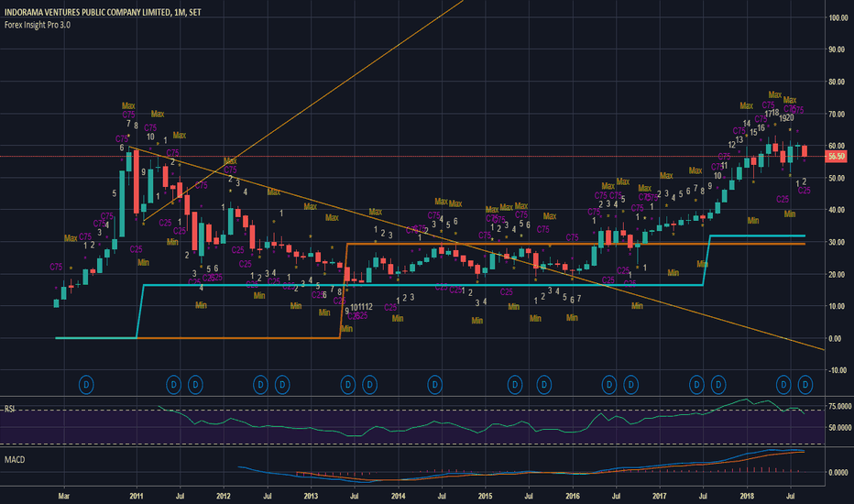
Task: Click the Mar label on the time axis
Action: point(64,496)
